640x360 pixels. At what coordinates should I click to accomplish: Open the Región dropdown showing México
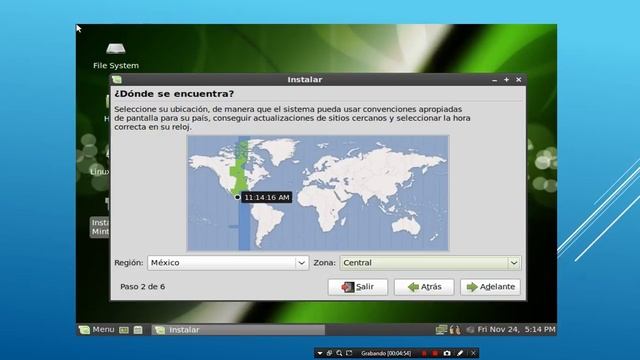click(228, 263)
